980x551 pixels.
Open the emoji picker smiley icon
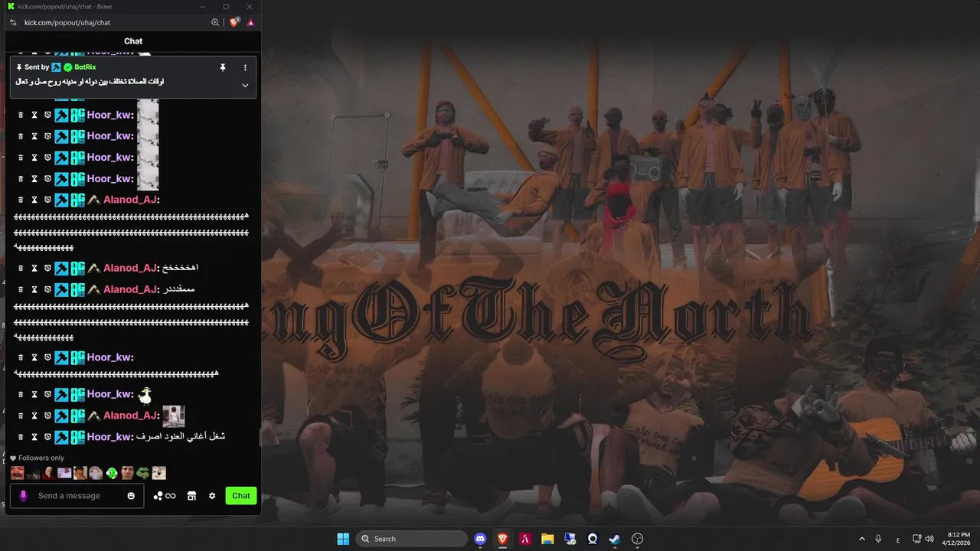click(131, 496)
